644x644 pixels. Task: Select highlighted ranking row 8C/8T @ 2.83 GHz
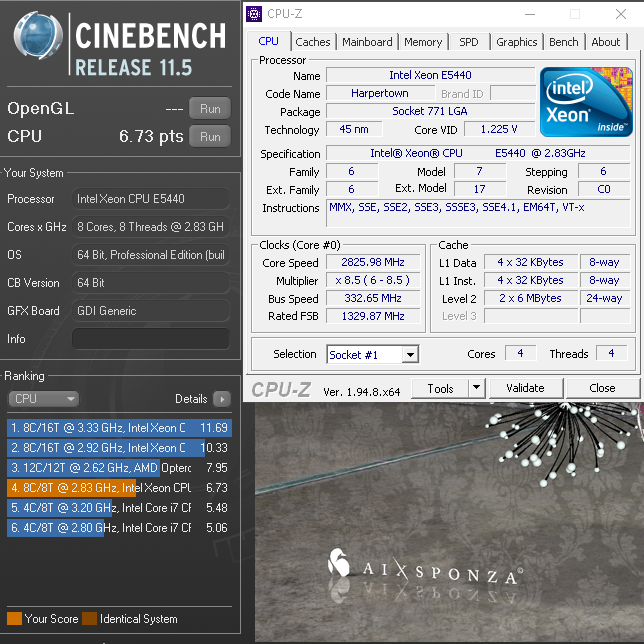pyautogui.click(x=119, y=488)
